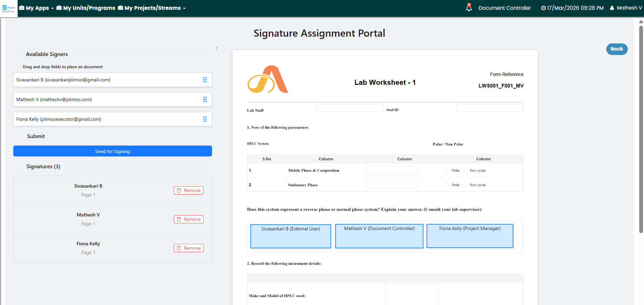Click drag handle for Mathesh V signer
This screenshot has height=305, width=644.
(x=205, y=99)
